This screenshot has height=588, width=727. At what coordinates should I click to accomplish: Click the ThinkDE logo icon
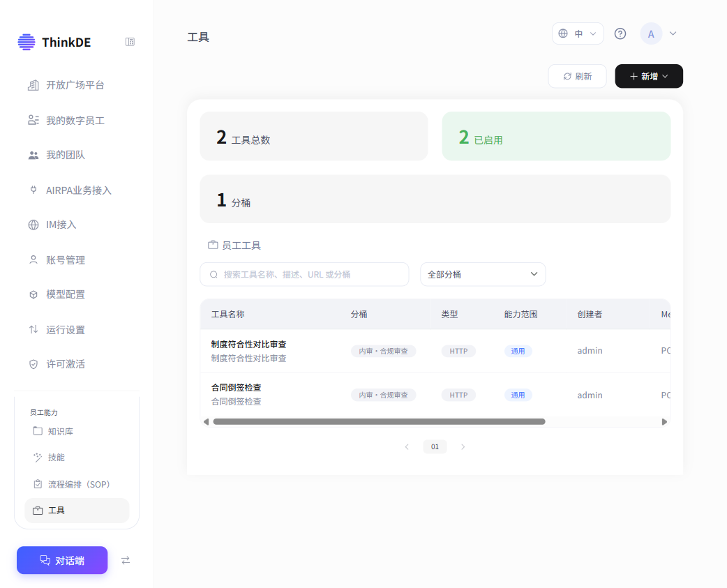point(27,42)
